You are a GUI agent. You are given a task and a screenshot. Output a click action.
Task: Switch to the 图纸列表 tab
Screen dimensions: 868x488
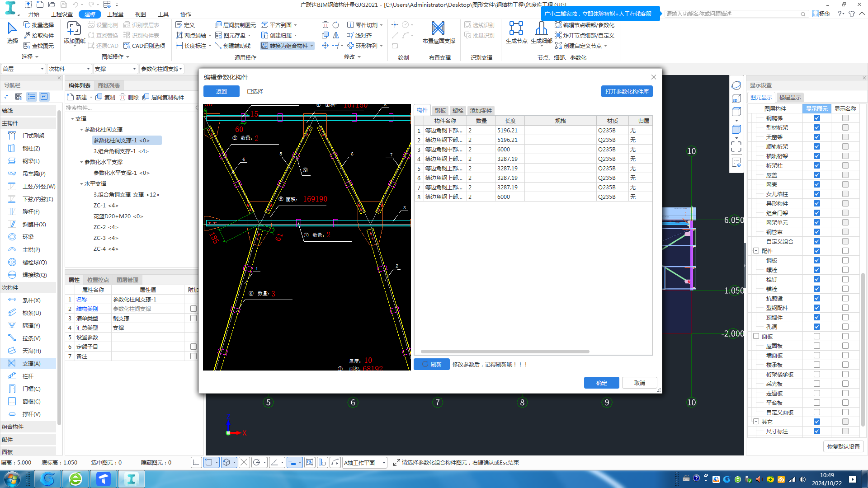tap(109, 85)
